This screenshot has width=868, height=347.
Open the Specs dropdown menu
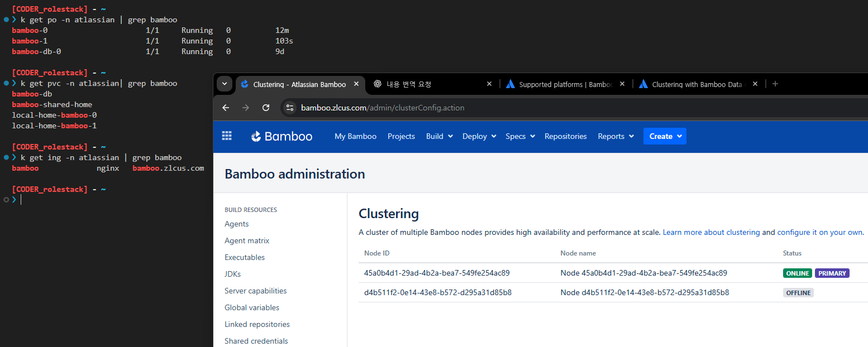(520, 136)
